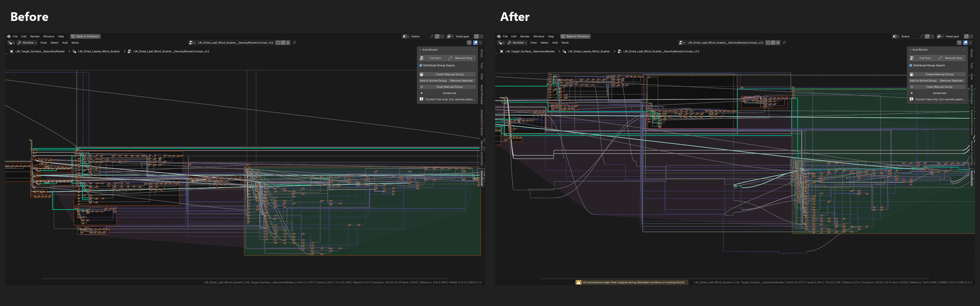Collapse AutoRouter panel in Before window
This screenshot has height=306, width=980.
click(421, 50)
